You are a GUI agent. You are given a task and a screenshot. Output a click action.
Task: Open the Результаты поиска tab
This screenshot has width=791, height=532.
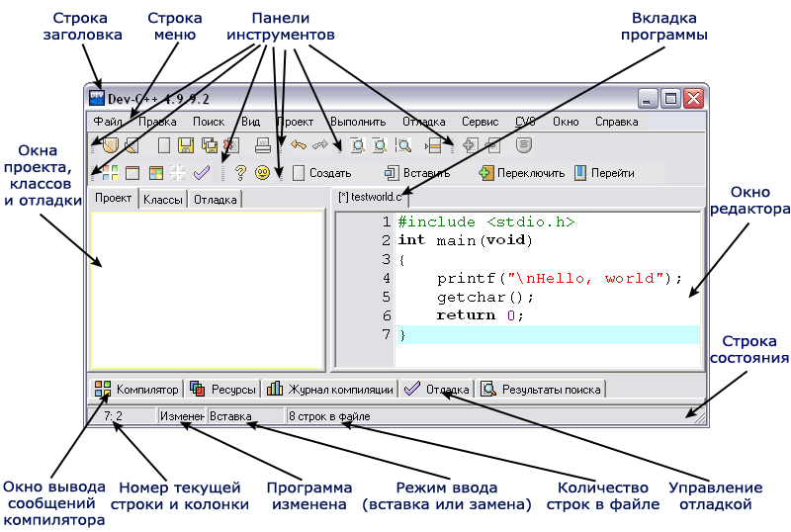(x=541, y=390)
